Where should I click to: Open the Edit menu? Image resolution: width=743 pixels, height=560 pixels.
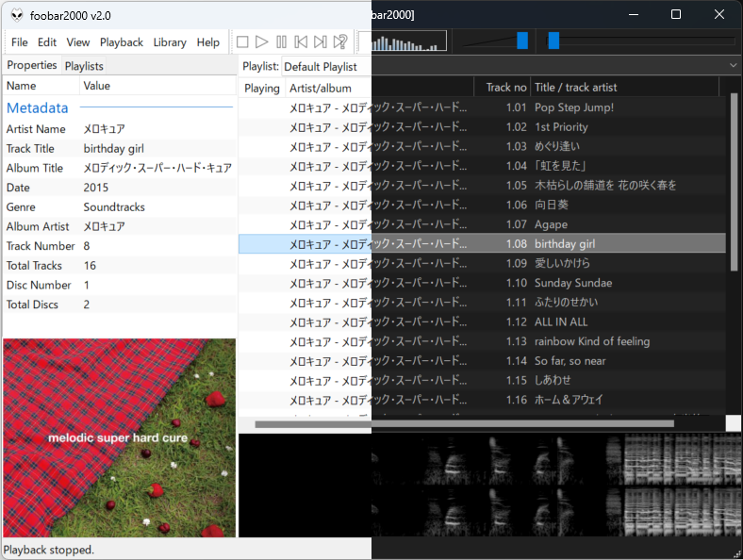pyautogui.click(x=47, y=42)
